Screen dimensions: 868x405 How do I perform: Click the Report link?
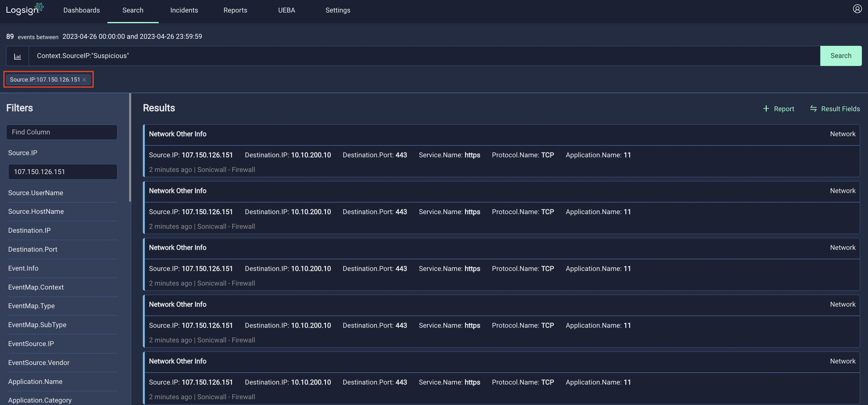click(x=784, y=109)
